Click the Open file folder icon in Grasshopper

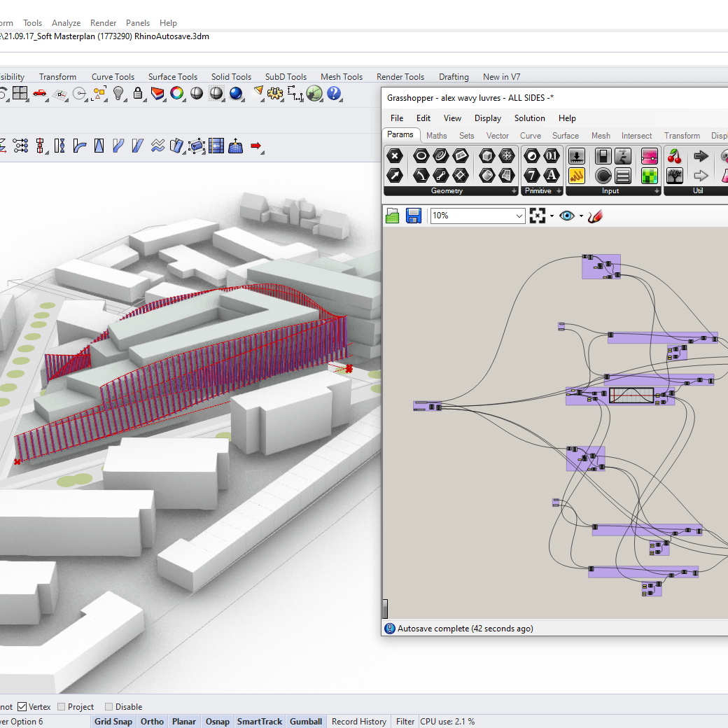point(393,216)
